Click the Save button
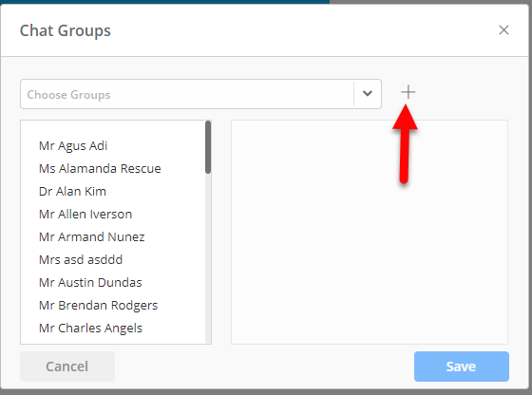 pyautogui.click(x=461, y=367)
